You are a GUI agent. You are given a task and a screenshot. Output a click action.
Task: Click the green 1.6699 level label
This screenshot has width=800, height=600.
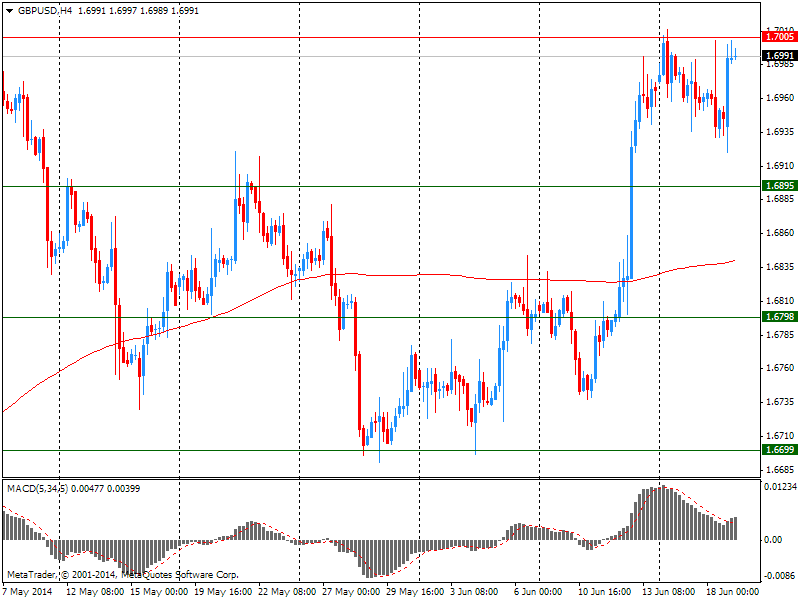tap(780, 449)
